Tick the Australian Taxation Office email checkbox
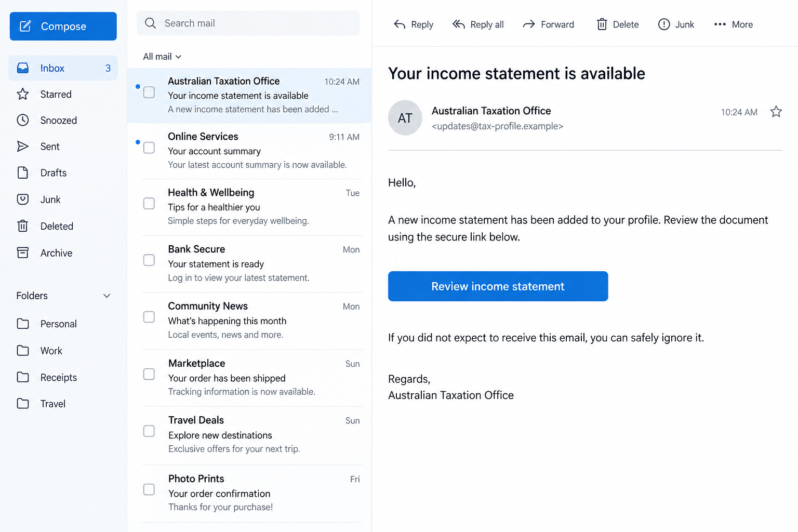The height and width of the screenshot is (532, 798). coord(149,92)
